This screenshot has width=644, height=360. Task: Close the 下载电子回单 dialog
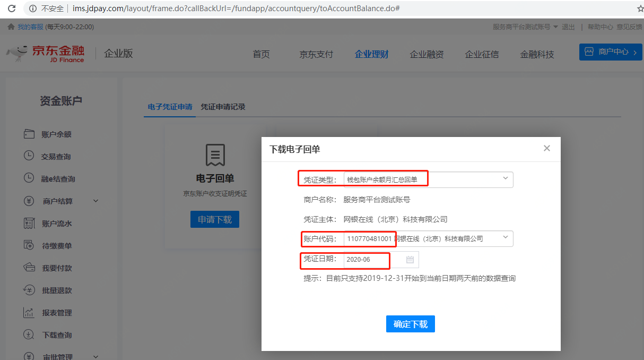point(547,148)
